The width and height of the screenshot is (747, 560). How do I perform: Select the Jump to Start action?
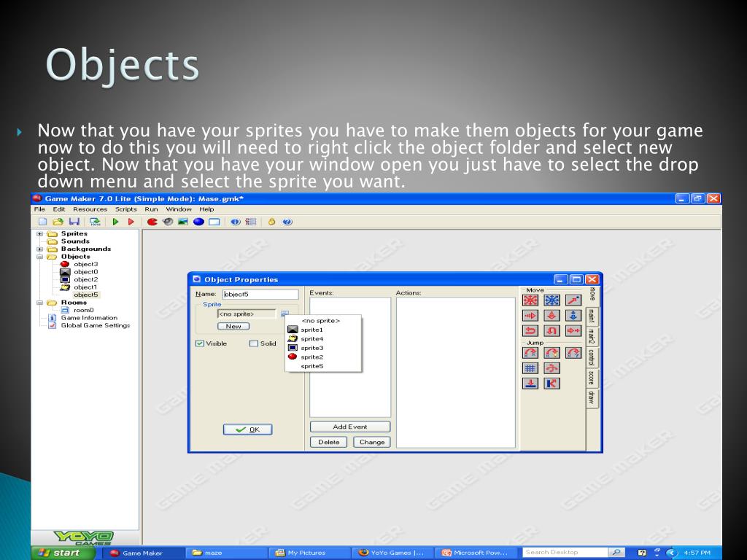551,353
